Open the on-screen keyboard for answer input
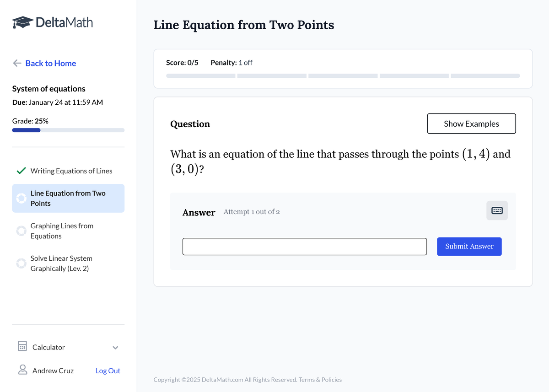Screen dimensions: 549x392 tap(497, 210)
